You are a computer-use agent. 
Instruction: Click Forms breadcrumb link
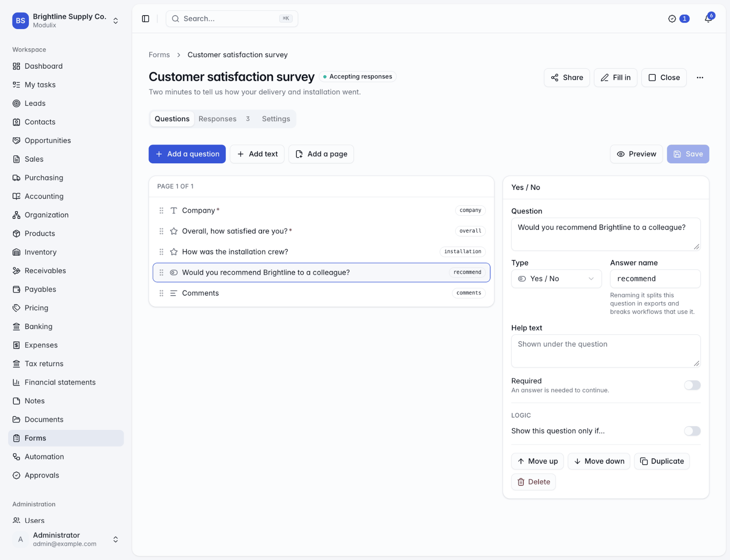[159, 55]
